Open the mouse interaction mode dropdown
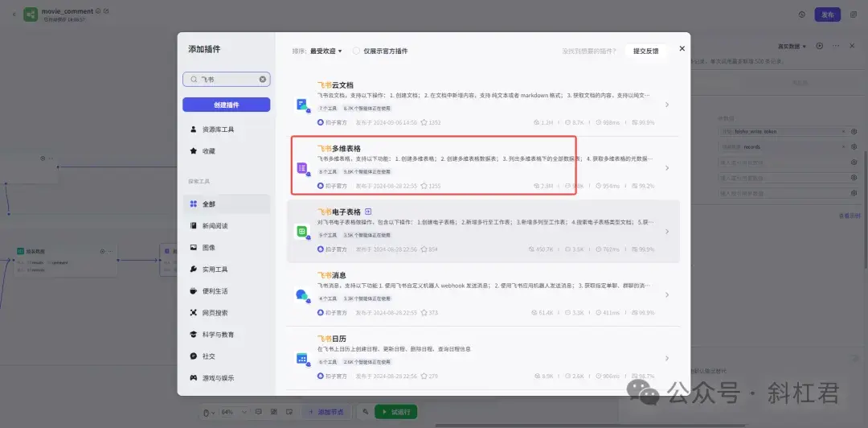Viewport: 868px width, 428px height. point(209,412)
